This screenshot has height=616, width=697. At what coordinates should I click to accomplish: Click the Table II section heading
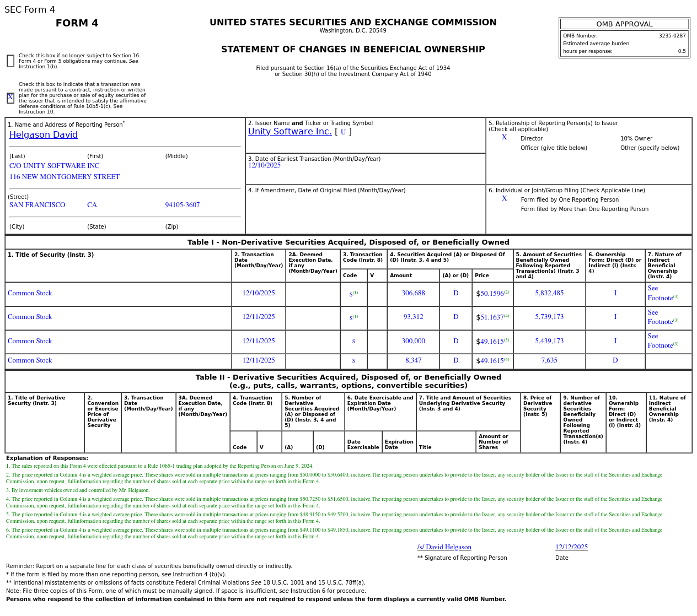point(349,381)
